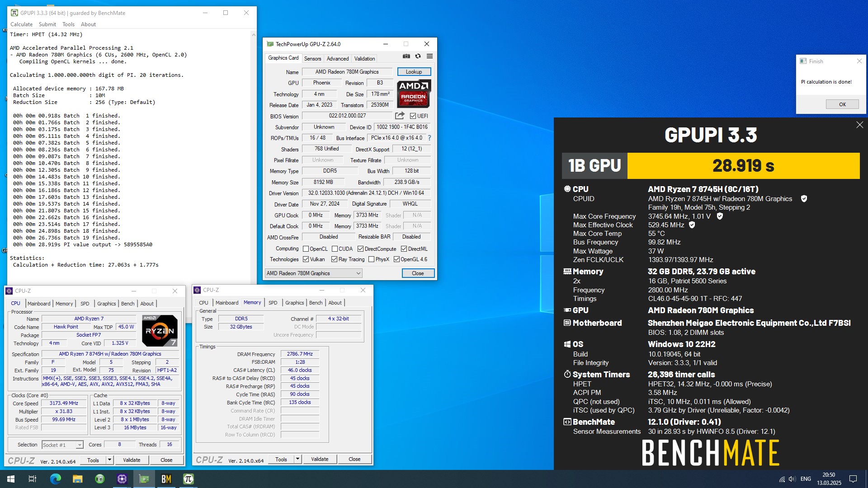Click the volume icon in system tray
This screenshot has height=488, width=868.
pyautogui.click(x=792, y=479)
